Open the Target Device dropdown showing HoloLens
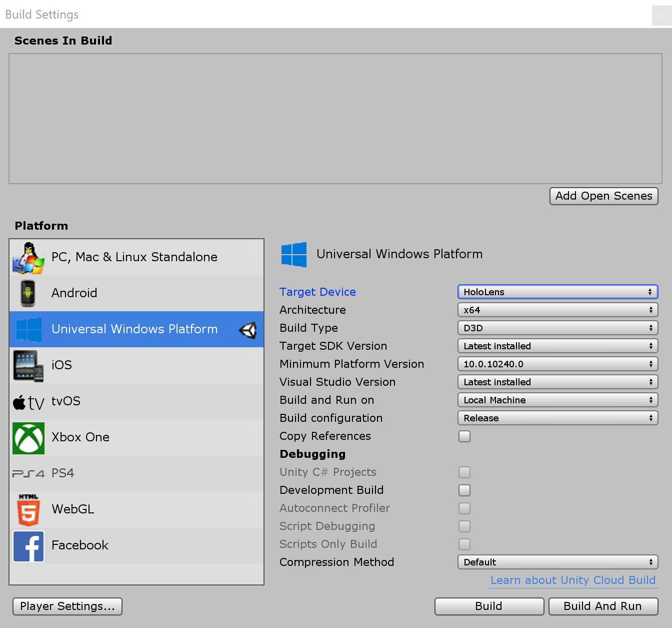Viewport: 672px width, 628px height. [x=558, y=292]
